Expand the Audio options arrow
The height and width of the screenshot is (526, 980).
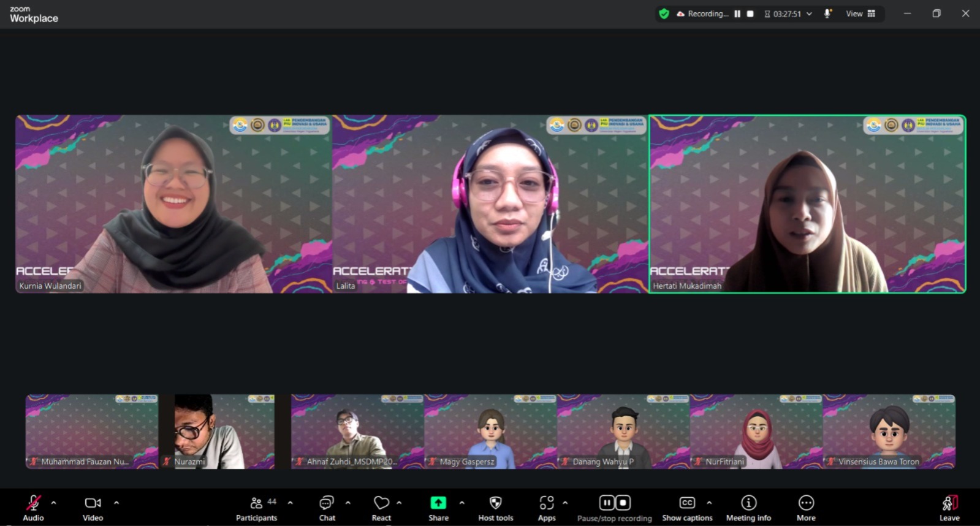pos(54,503)
